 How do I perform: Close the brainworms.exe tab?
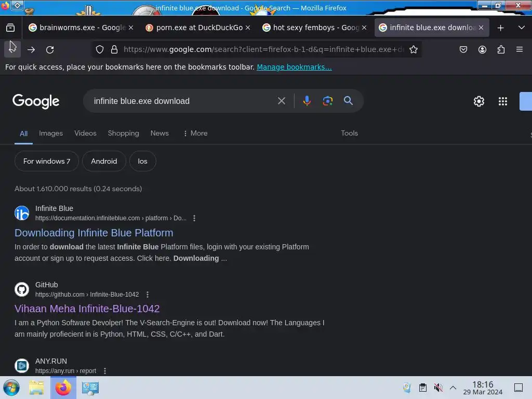[x=131, y=28]
